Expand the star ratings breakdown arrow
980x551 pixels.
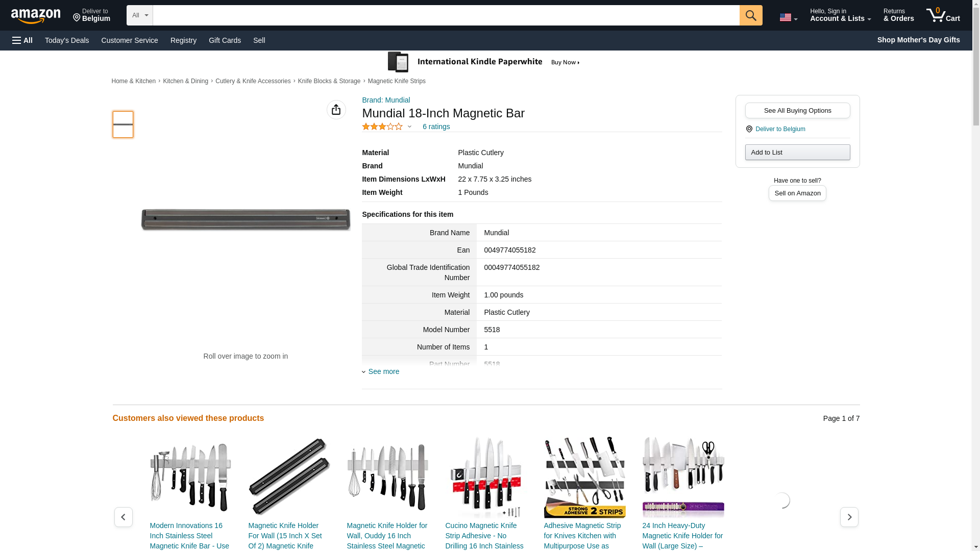tap(409, 127)
